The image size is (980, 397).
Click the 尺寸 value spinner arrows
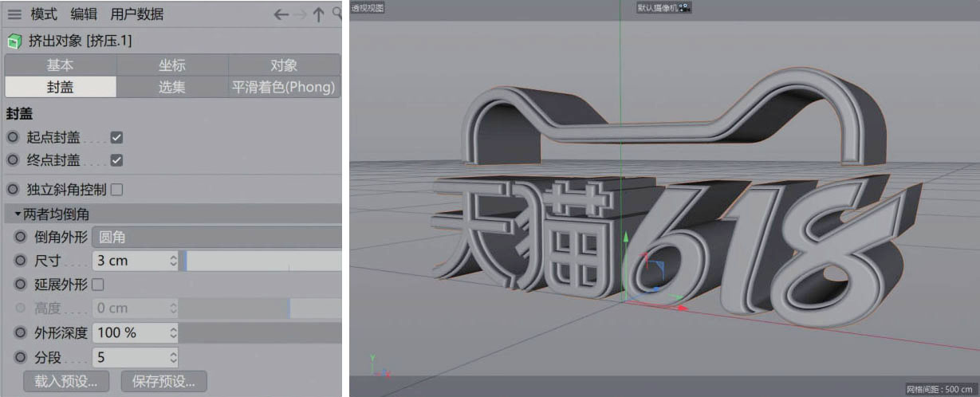pos(174,261)
